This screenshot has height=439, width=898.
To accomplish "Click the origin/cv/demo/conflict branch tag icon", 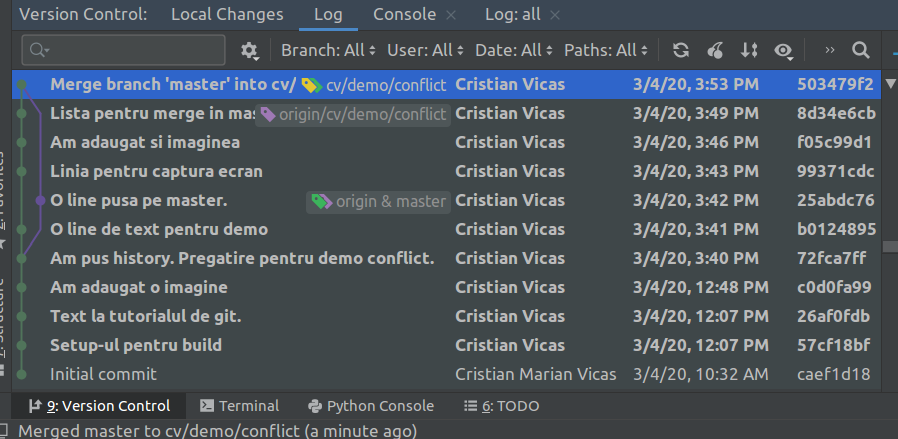I will point(268,114).
